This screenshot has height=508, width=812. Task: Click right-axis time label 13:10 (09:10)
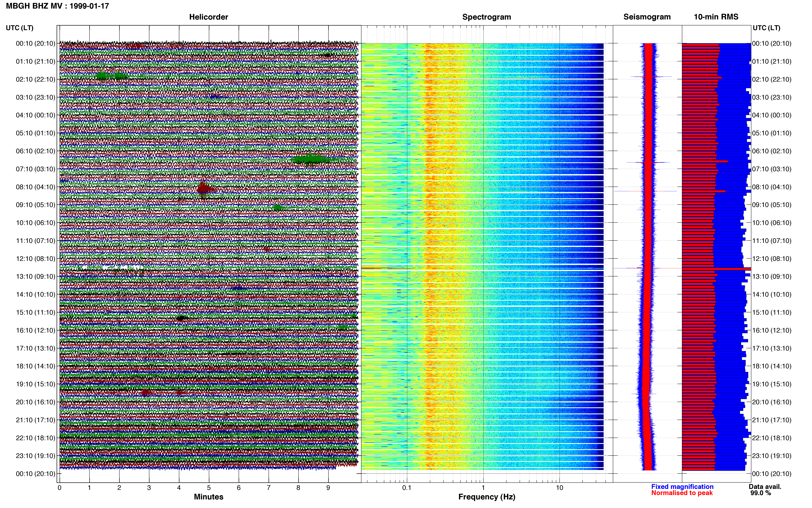coord(772,277)
